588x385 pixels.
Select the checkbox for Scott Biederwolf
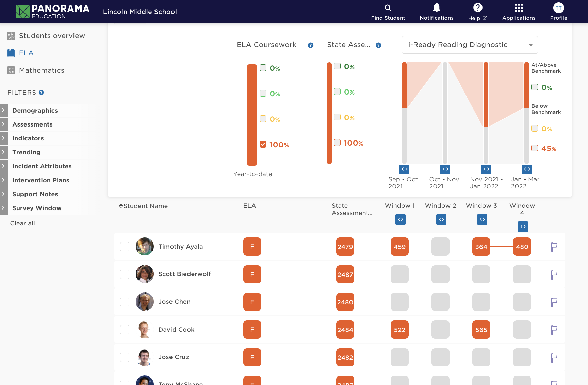point(125,274)
